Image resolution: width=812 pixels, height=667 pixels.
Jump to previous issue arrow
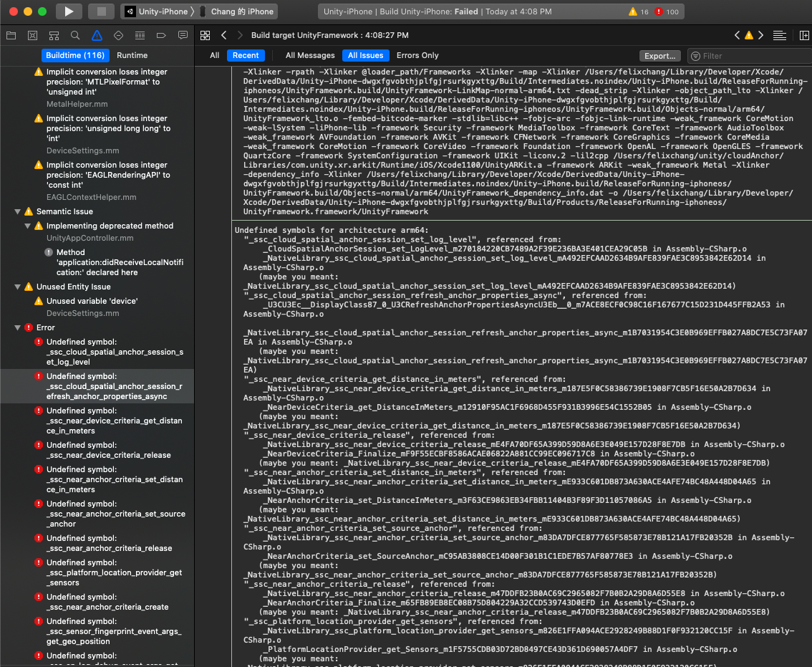pos(737,35)
